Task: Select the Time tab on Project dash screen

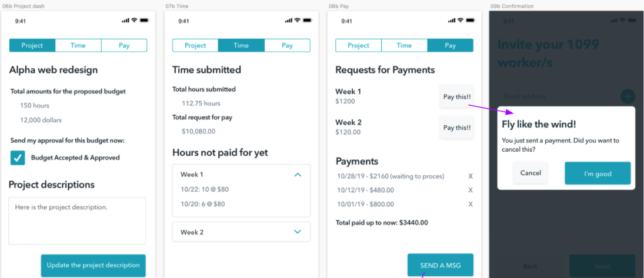Action: [78, 45]
